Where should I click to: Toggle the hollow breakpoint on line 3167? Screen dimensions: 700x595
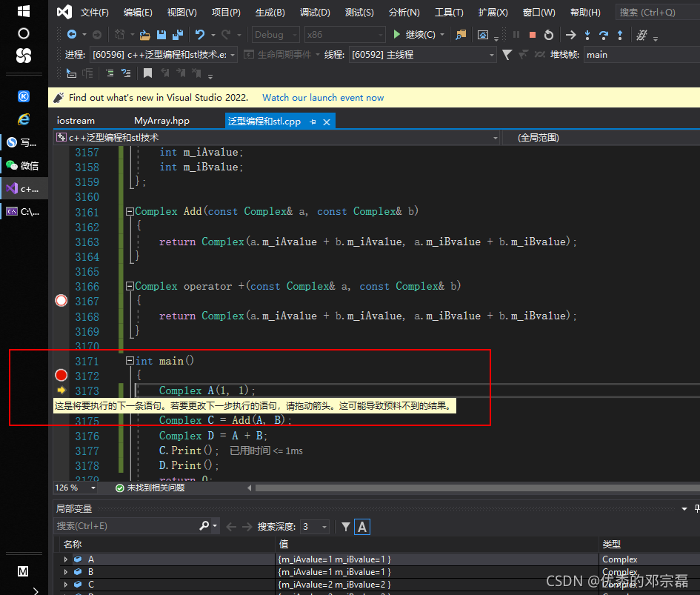[x=61, y=301]
